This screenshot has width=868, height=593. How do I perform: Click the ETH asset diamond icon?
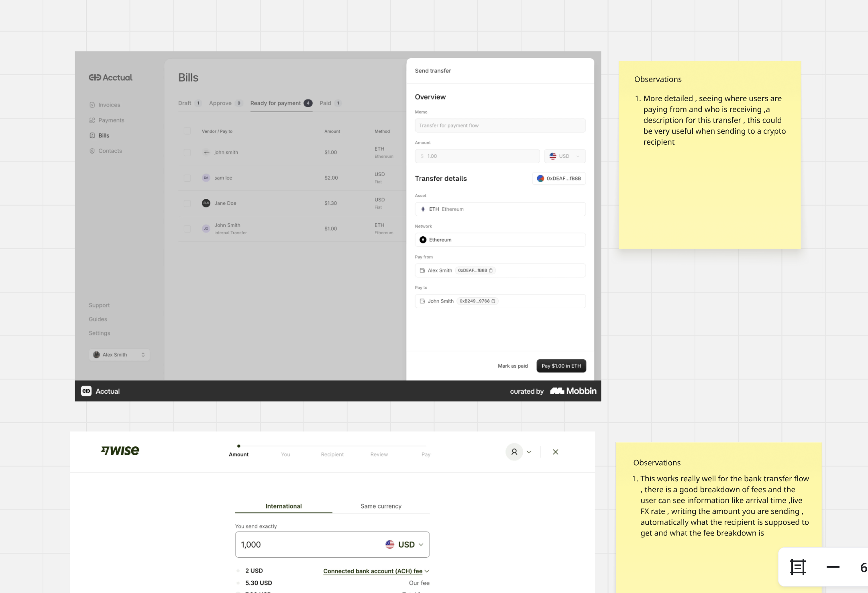pyautogui.click(x=423, y=209)
